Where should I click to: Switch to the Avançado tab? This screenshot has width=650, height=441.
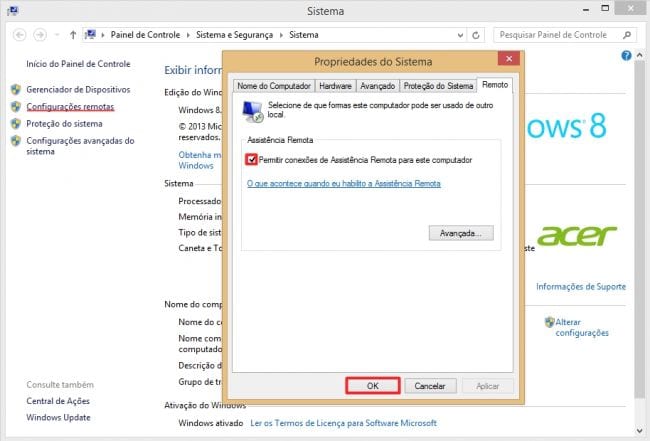click(378, 86)
